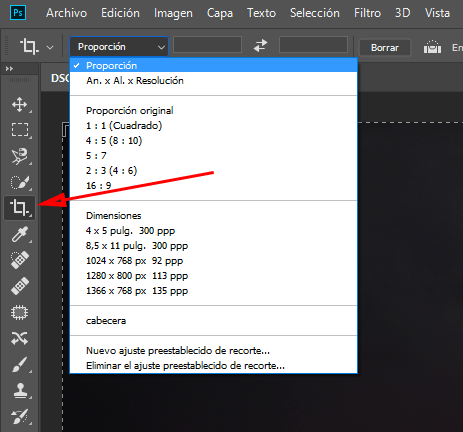Open the Filtro menu
Screen dimensions: 463x432
point(367,13)
